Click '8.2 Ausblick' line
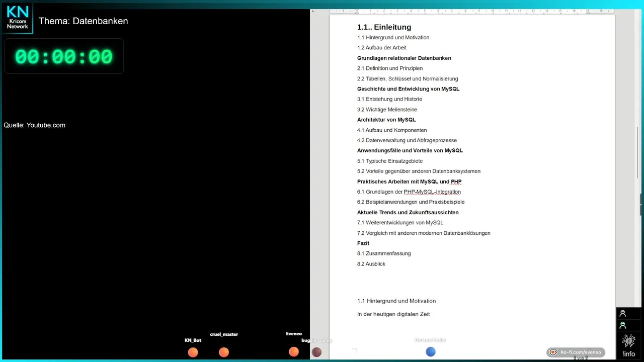The image size is (644, 362). (371, 264)
